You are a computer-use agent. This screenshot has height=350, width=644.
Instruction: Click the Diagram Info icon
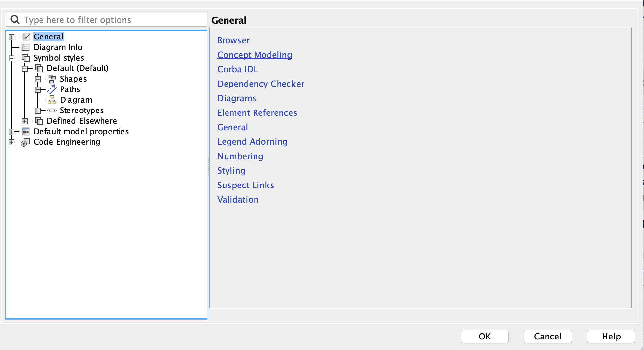26,47
